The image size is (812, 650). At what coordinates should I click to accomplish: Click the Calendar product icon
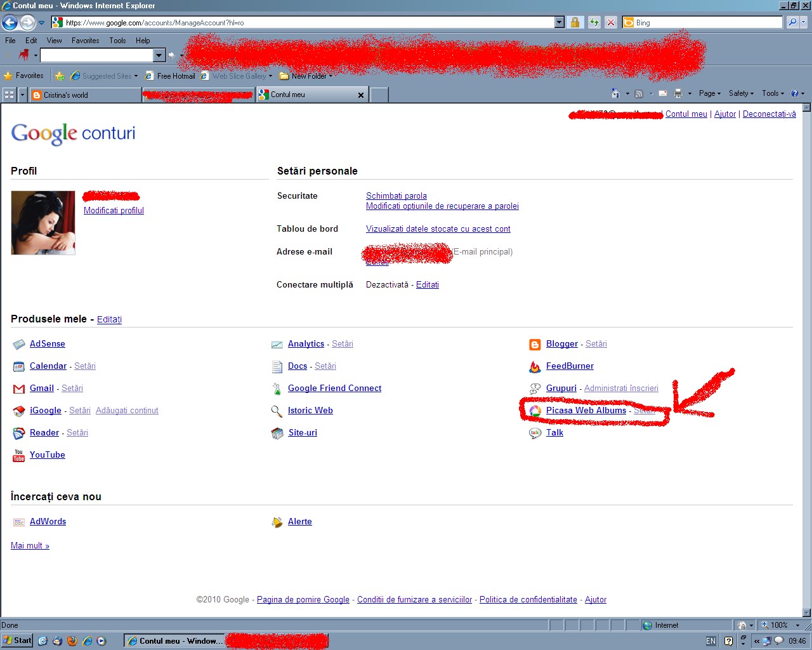pos(18,367)
